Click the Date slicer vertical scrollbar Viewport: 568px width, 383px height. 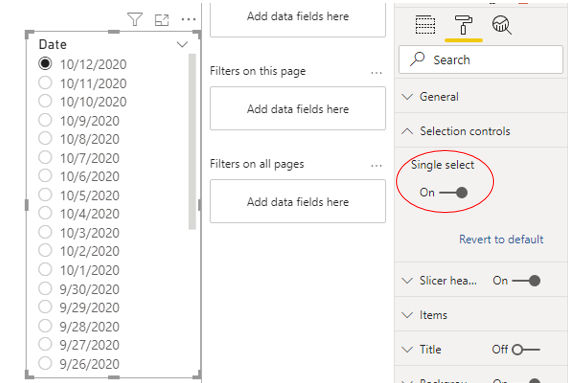click(x=192, y=141)
